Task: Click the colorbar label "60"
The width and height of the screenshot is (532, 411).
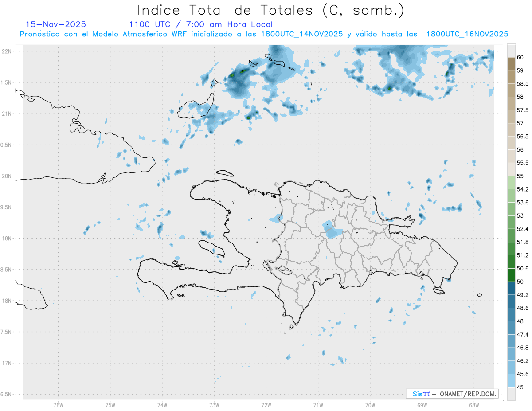Action: pyautogui.click(x=520, y=57)
